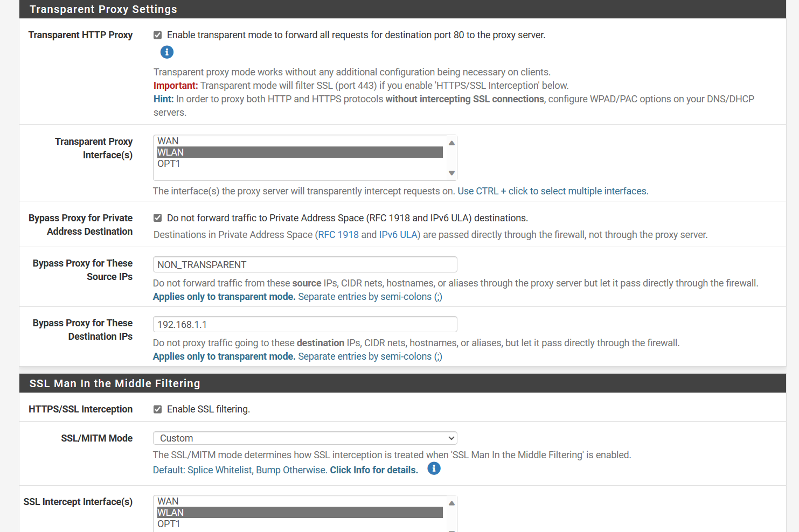Select WLAN in Transparent Proxy Interface list

tap(300, 152)
